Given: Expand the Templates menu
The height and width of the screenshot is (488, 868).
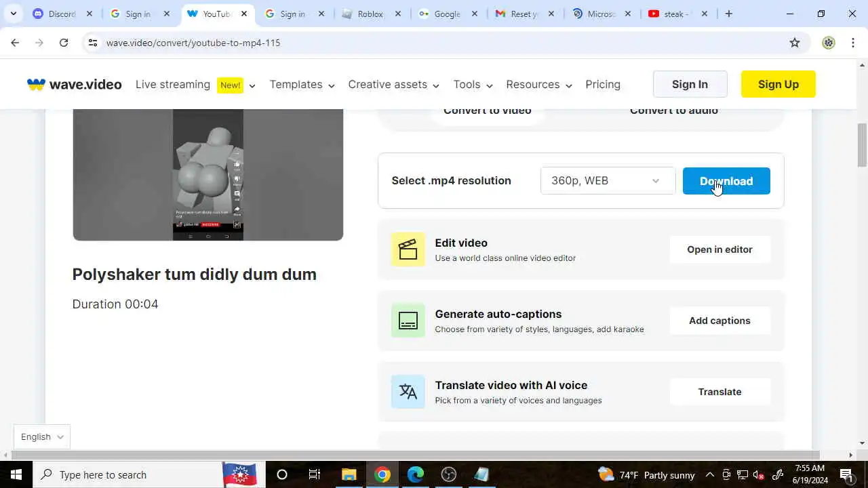Looking at the screenshot, I should 302,85.
